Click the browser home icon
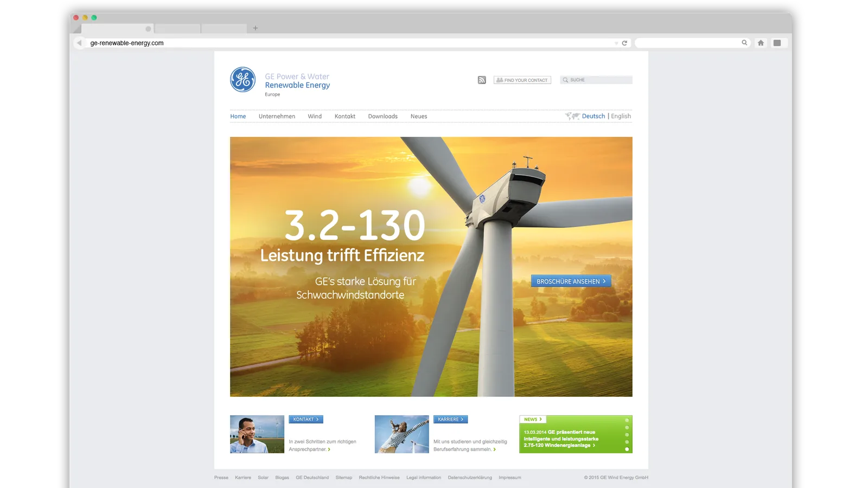The height and width of the screenshot is (488, 868). pos(761,43)
